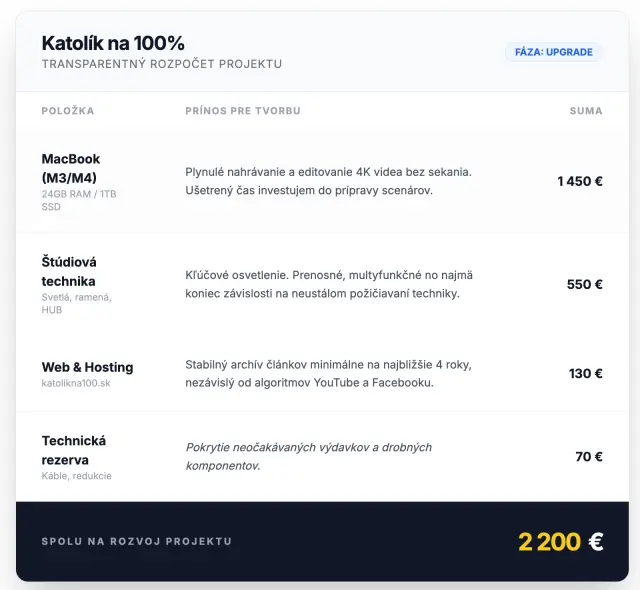
Task: Click the 70 € amount
Action: tap(589, 456)
